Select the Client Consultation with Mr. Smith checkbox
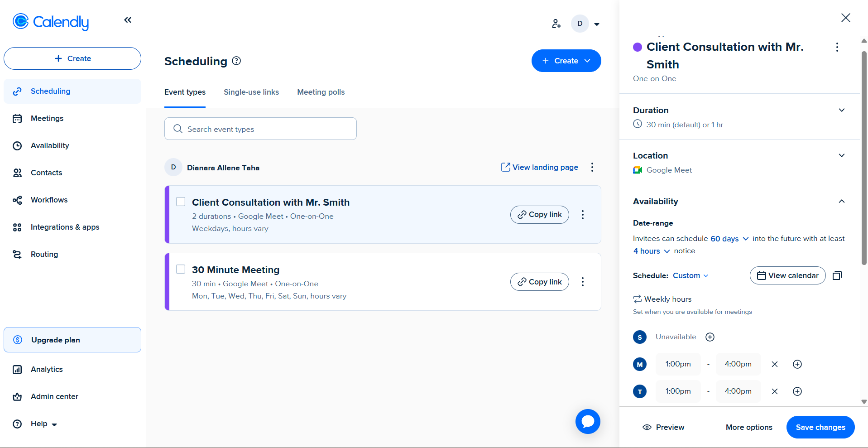The width and height of the screenshot is (868, 448). [x=181, y=202]
